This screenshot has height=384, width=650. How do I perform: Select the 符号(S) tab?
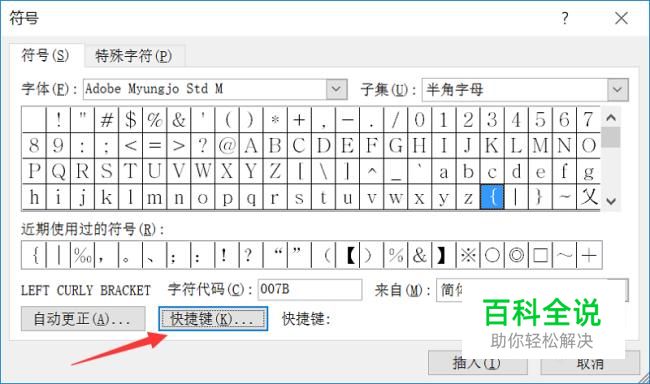click(46, 55)
